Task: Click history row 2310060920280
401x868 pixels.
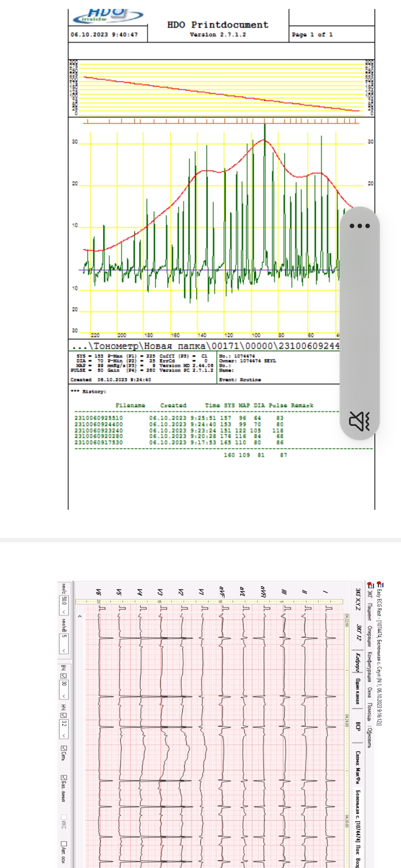Action: pos(179,436)
